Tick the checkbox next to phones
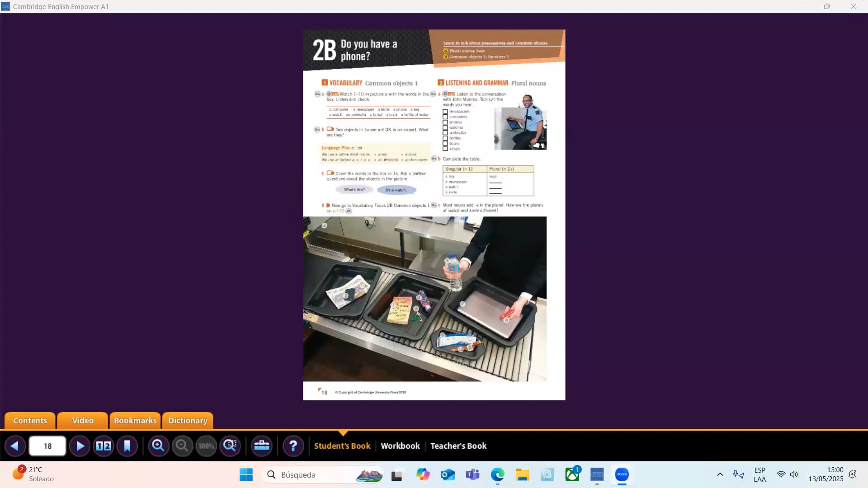 click(x=445, y=122)
